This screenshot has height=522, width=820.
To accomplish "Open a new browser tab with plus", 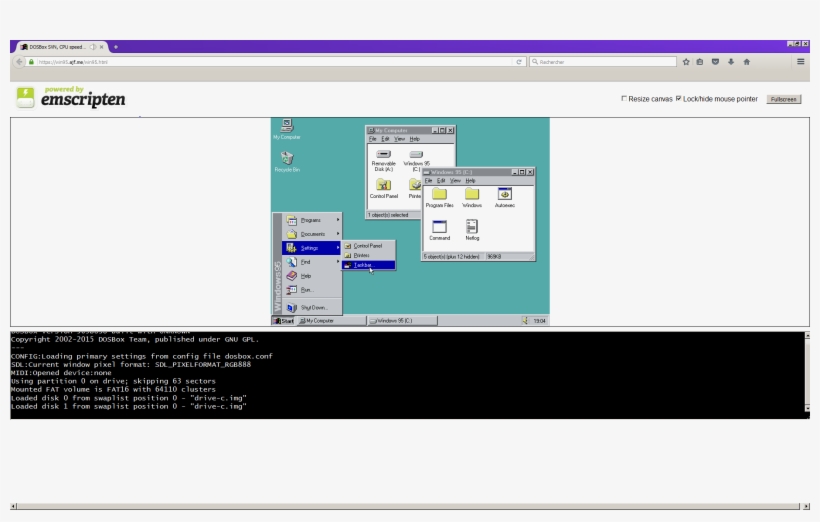I will [116, 47].
